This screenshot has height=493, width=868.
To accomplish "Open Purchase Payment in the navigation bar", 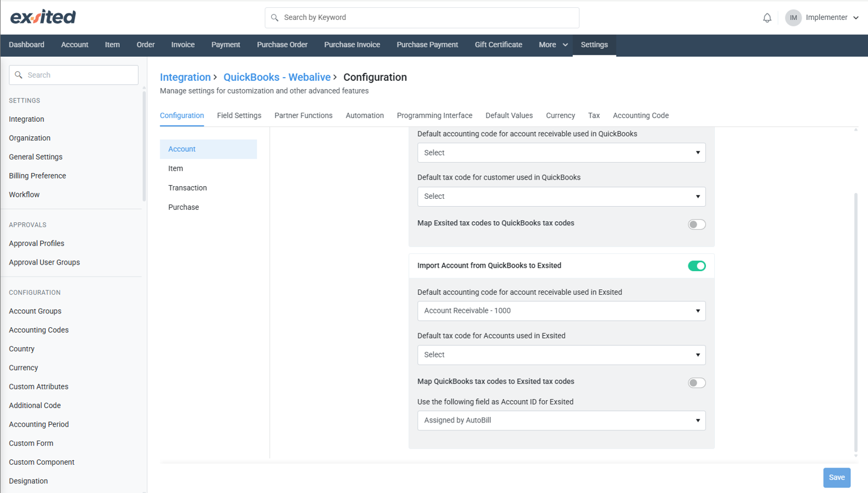I will click(427, 45).
